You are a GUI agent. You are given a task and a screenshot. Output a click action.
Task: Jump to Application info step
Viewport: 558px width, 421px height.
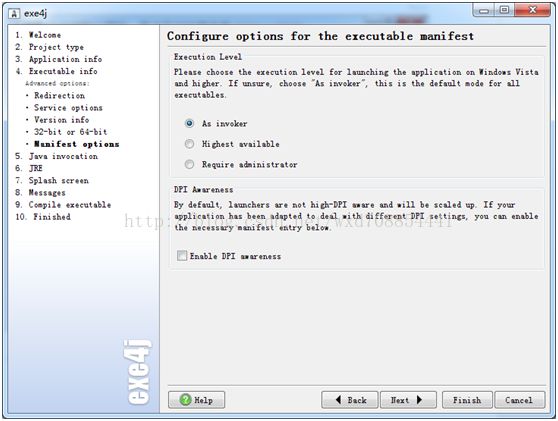click(x=65, y=59)
